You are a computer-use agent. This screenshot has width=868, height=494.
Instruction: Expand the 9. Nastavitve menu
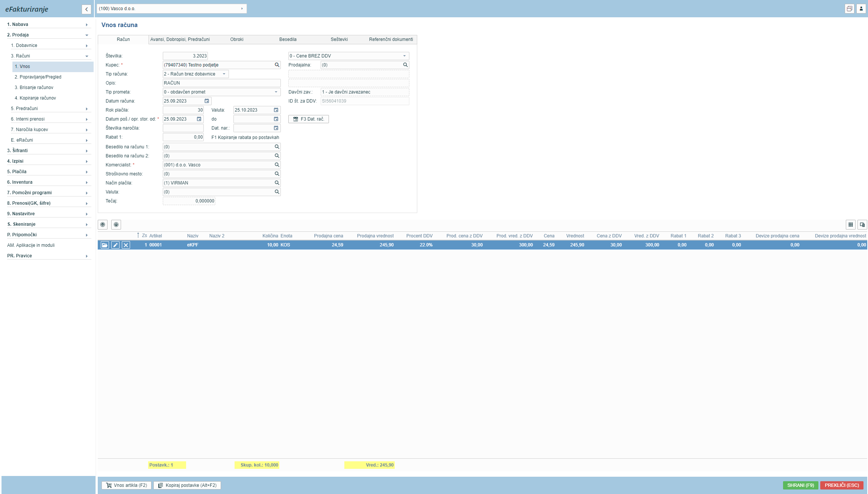49,214
